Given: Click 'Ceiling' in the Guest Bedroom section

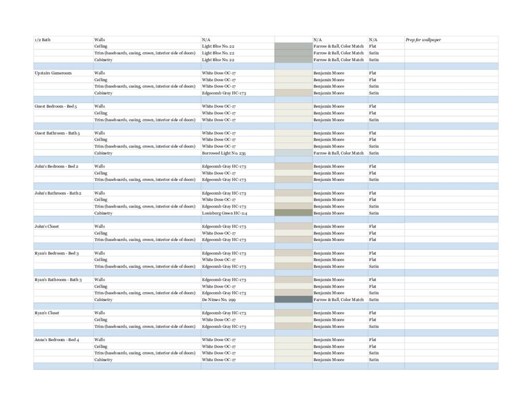Looking at the screenshot, I should (x=101, y=113).
